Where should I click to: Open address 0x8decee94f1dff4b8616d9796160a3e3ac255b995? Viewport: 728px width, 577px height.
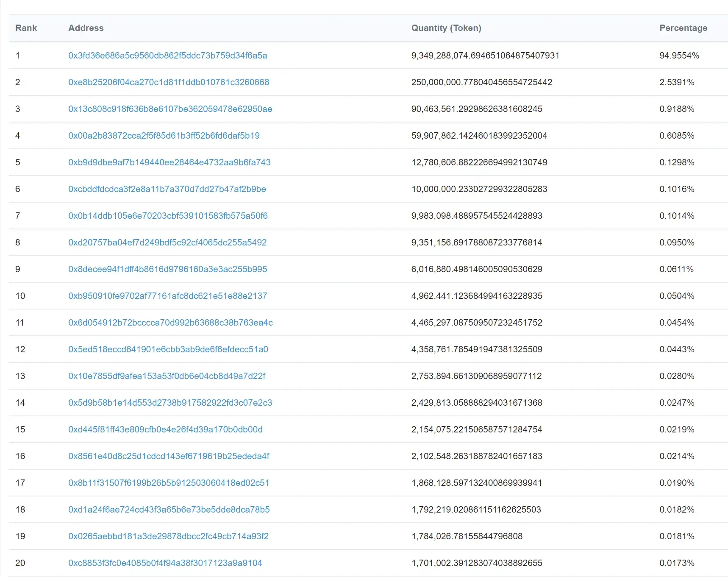coord(168,269)
